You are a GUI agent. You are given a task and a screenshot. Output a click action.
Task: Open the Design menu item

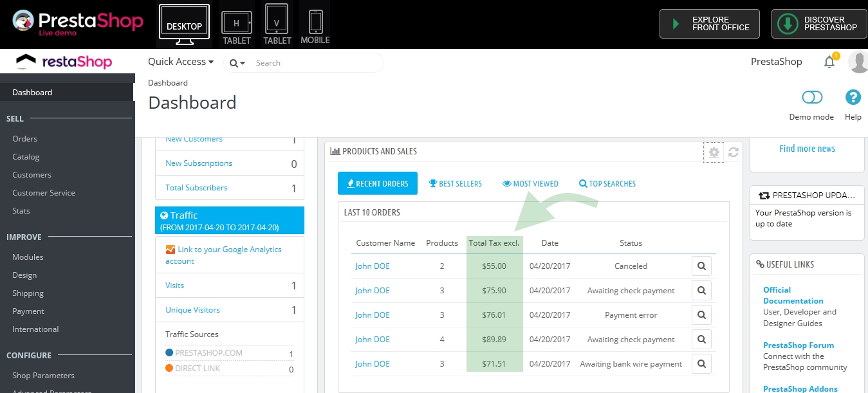click(24, 275)
